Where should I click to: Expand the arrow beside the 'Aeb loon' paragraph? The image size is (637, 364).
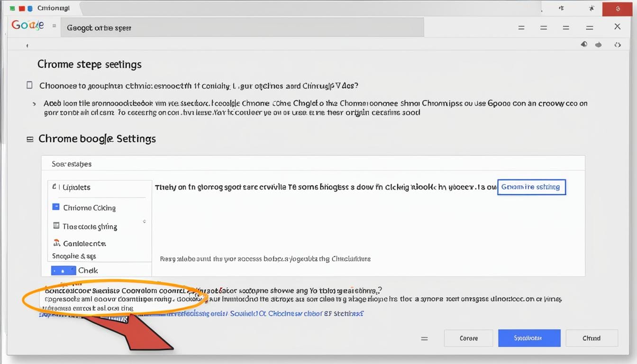pos(34,103)
